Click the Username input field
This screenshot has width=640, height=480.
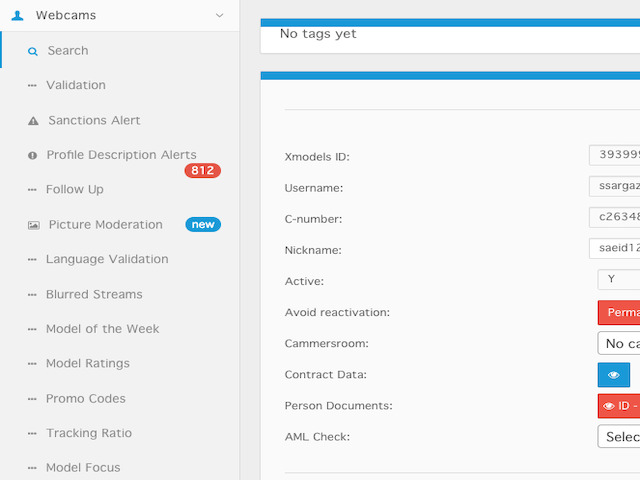coord(615,186)
